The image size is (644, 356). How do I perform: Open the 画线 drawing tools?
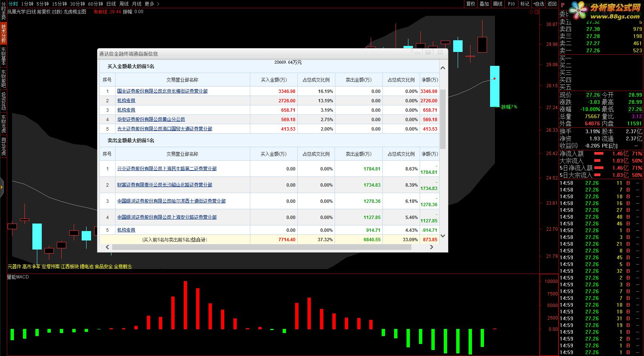pyautogui.click(x=498, y=4)
